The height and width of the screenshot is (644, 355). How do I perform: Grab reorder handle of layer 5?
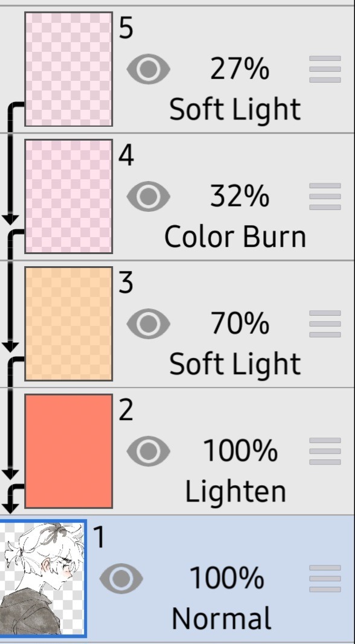pos(325,69)
